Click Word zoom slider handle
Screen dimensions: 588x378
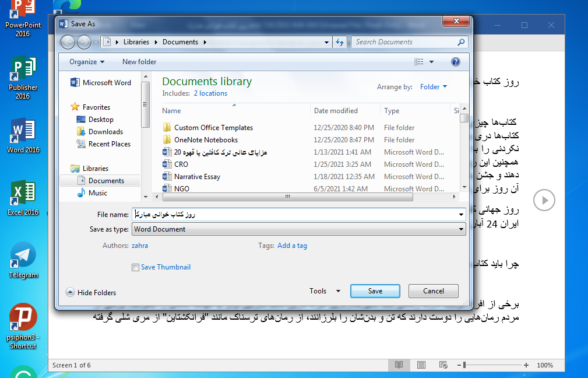[464, 365]
